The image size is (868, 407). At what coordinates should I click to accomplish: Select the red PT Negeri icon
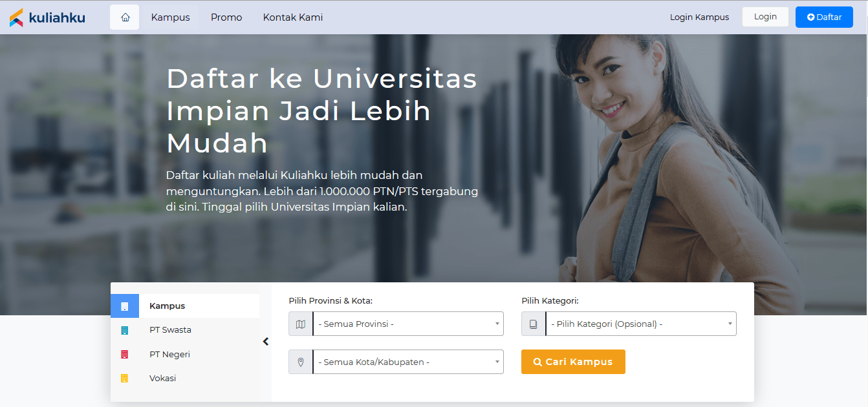pos(125,355)
